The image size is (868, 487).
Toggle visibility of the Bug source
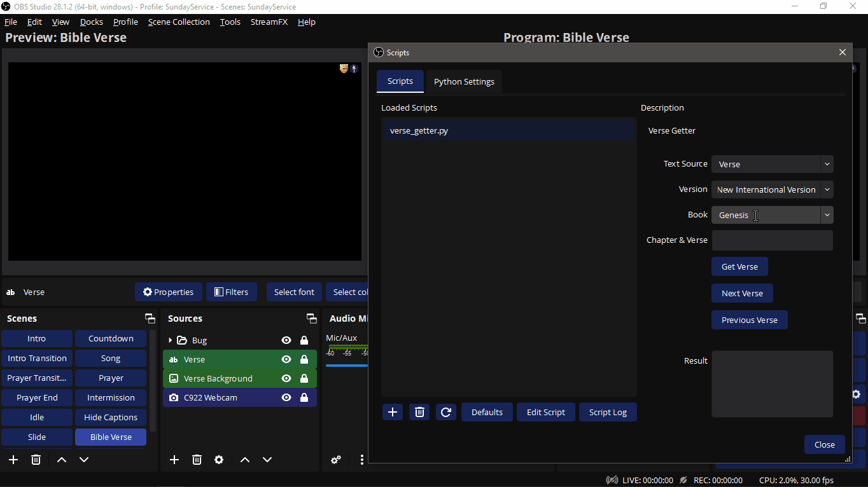286,340
